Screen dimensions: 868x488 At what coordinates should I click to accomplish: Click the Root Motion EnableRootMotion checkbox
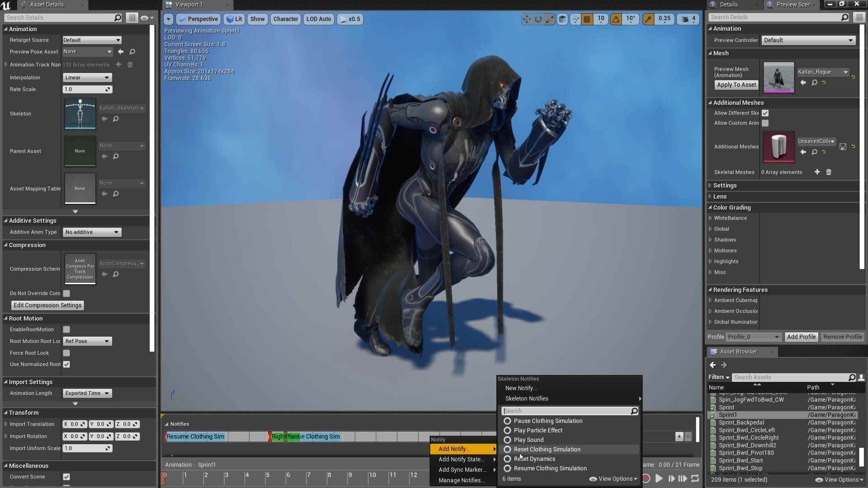point(66,329)
